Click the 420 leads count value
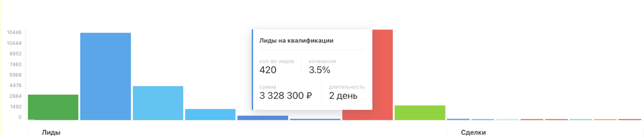 pyautogui.click(x=268, y=70)
